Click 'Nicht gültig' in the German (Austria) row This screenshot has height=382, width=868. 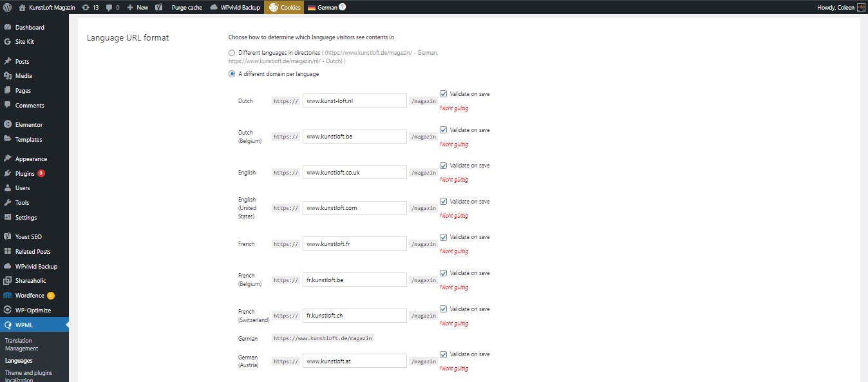click(454, 368)
